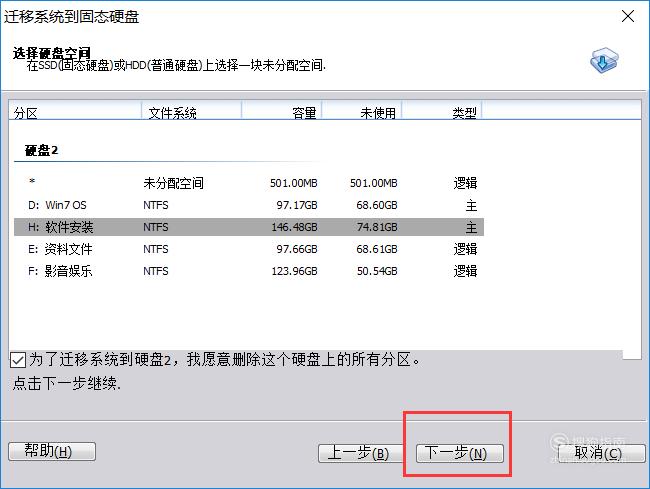This screenshot has height=489, width=650.
Task: Click the 123.96GB capacity cell
Action: point(294,271)
